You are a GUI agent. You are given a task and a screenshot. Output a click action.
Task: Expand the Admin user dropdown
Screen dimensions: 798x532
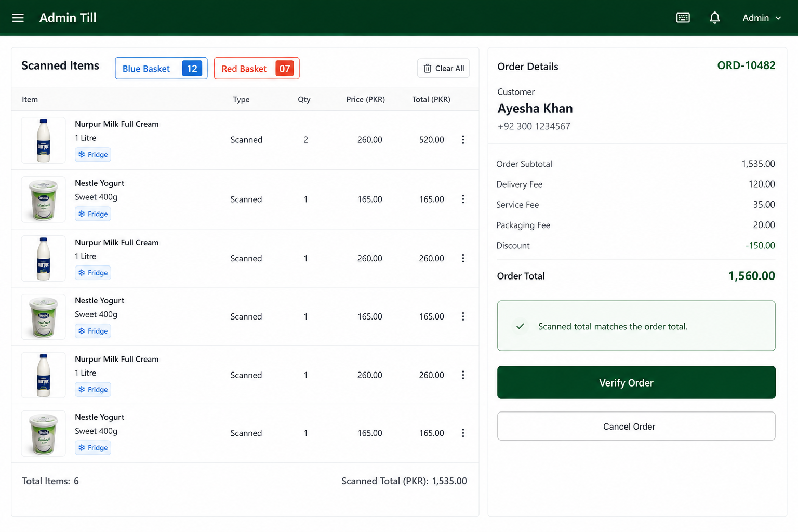point(762,18)
